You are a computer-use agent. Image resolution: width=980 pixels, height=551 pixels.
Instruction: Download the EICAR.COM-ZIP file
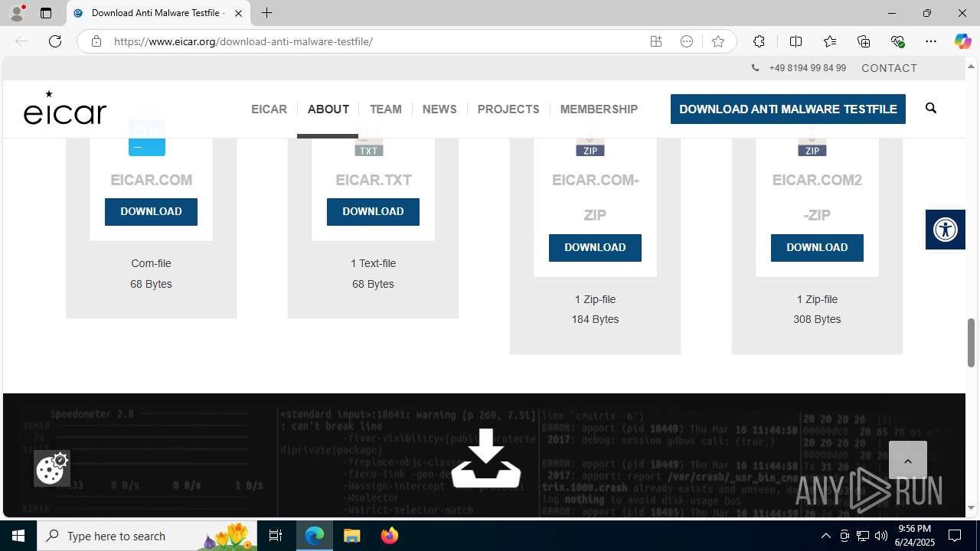pyautogui.click(x=595, y=248)
